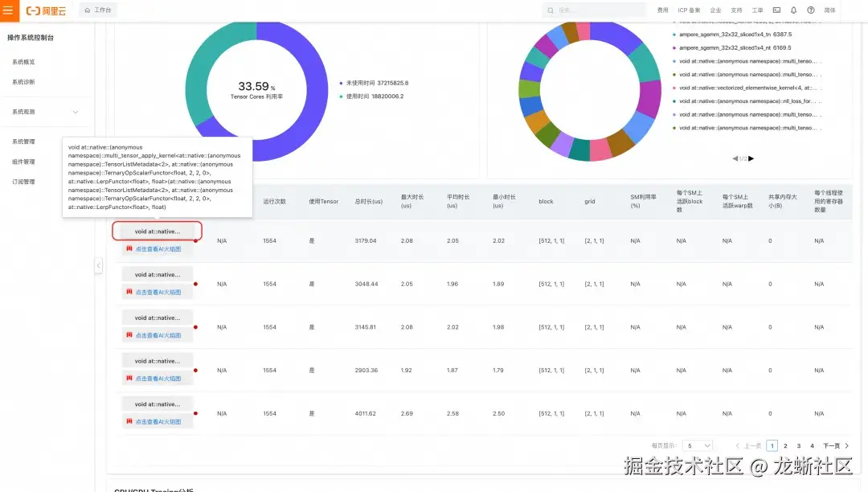
Task: Go to 系统诊断 in the sidebar
Action: [23, 82]
